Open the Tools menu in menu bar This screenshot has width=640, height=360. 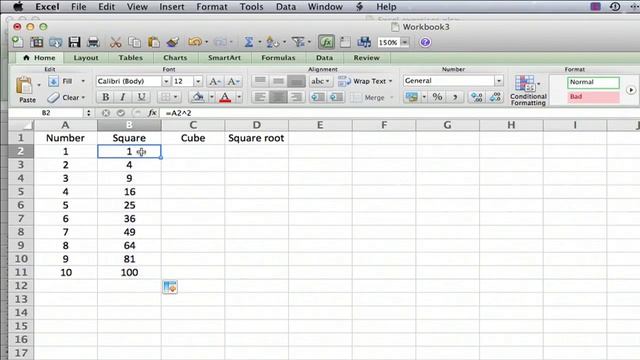251,7
